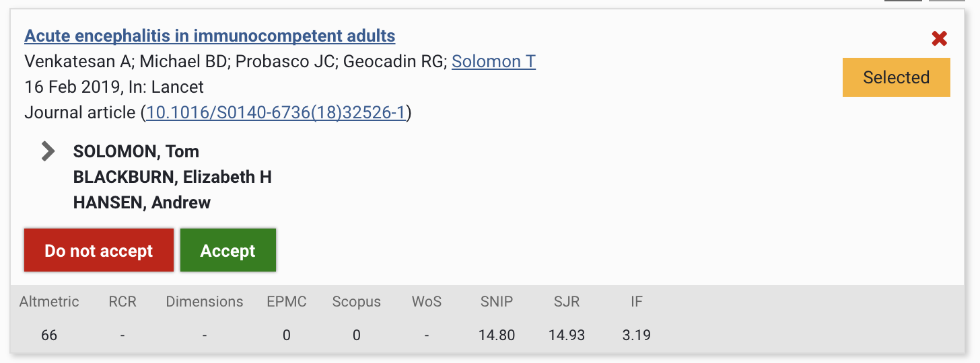Select the BLACKBURN, Elizabeth H entry
980x363 pixels.
tap(172, 177)
